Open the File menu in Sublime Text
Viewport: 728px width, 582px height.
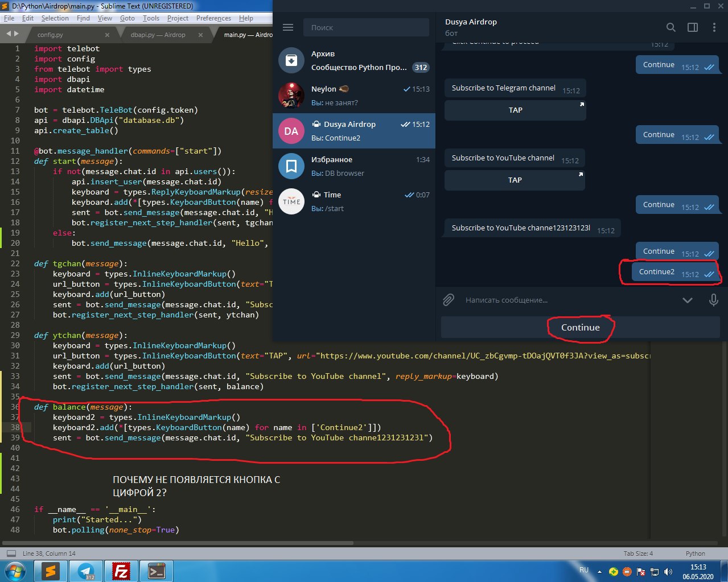point(9,18)
